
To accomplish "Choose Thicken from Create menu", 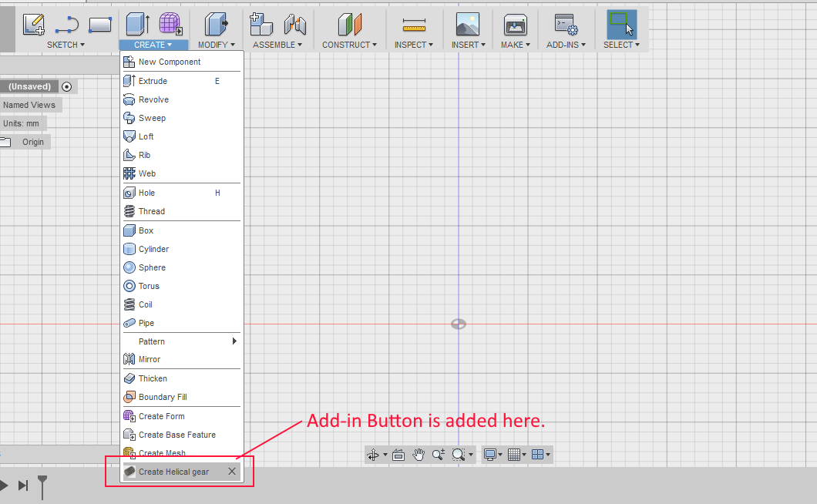I will click(x=182, y=379).
